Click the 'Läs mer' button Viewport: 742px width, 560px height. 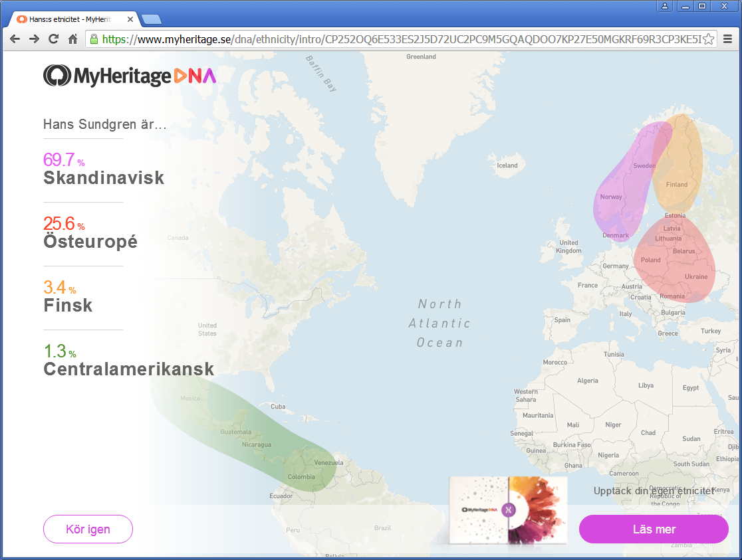click(654, 529)
